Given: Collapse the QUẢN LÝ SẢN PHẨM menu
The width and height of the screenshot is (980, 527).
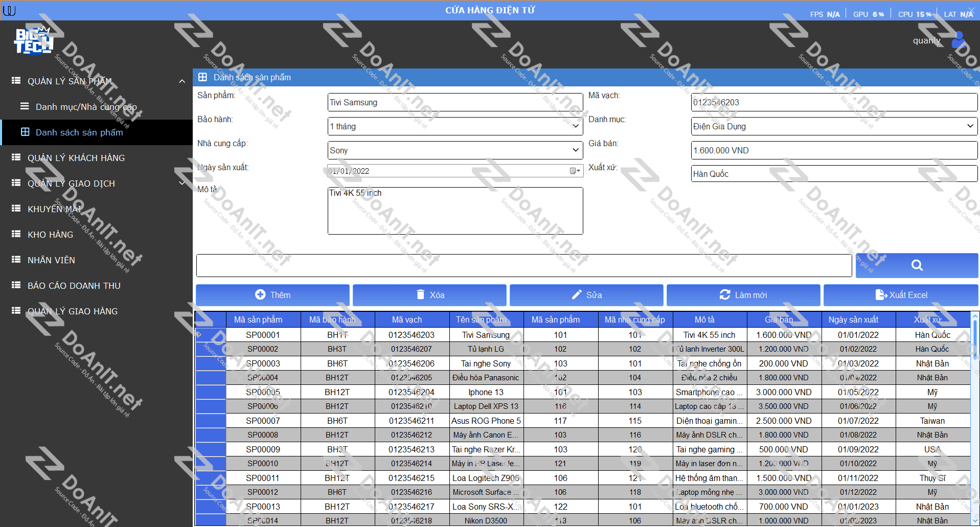Looking at the screenshot, I should (x=182, y=81).
